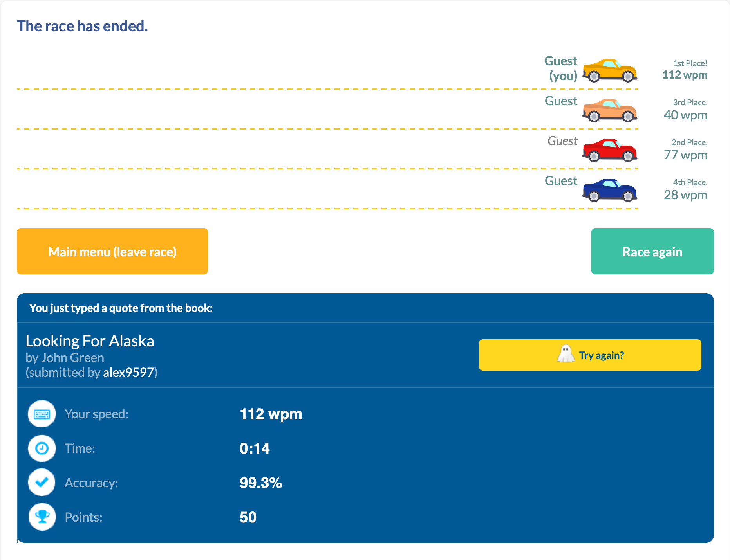Click the italic Guest name beside red car

562,140
